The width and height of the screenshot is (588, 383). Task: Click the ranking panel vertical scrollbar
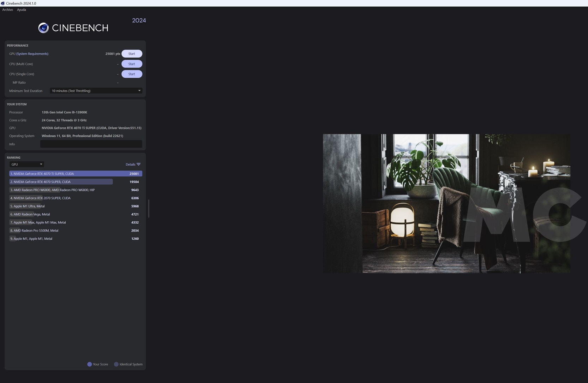coord(149,208)
